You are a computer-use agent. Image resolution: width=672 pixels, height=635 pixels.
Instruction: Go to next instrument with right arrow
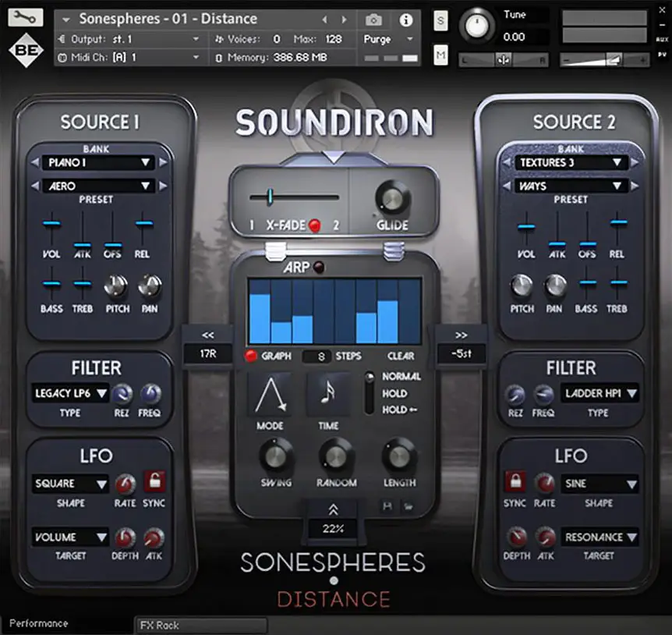click(x=344, y=20)
